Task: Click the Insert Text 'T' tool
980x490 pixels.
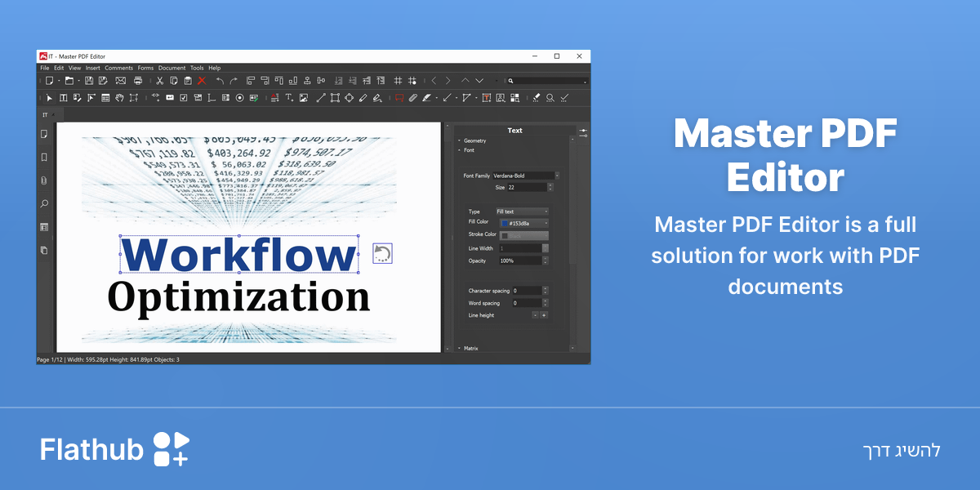Action: coord(289,98)
